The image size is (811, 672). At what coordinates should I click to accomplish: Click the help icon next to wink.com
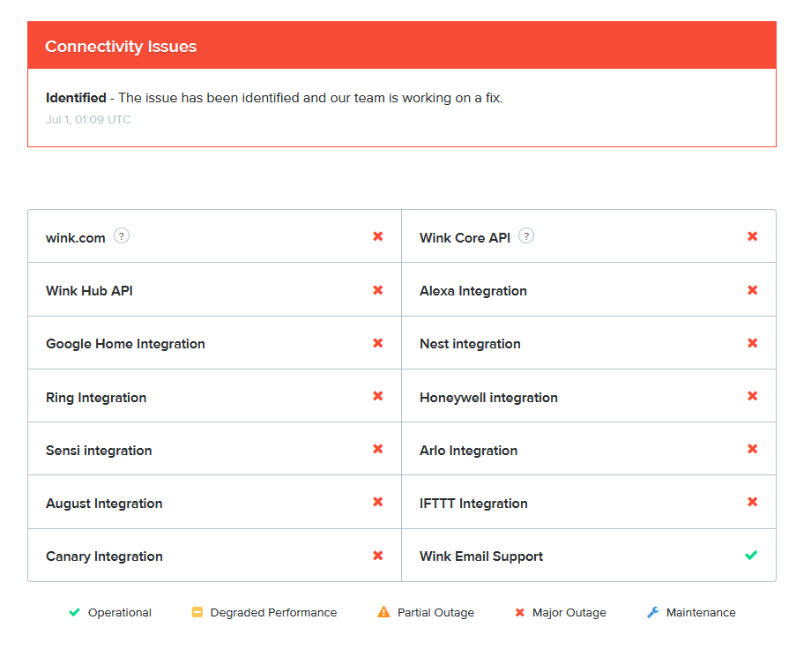[x=122, y=235]
